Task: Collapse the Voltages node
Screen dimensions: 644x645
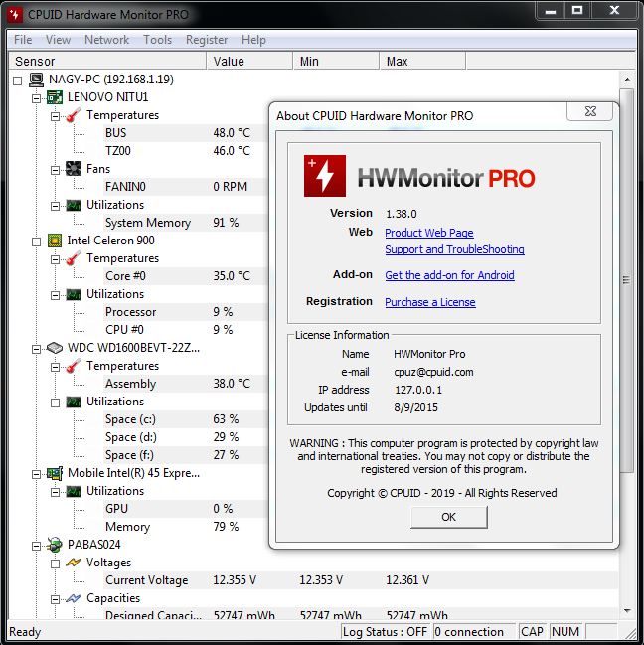Action: (x=55, y=564)
